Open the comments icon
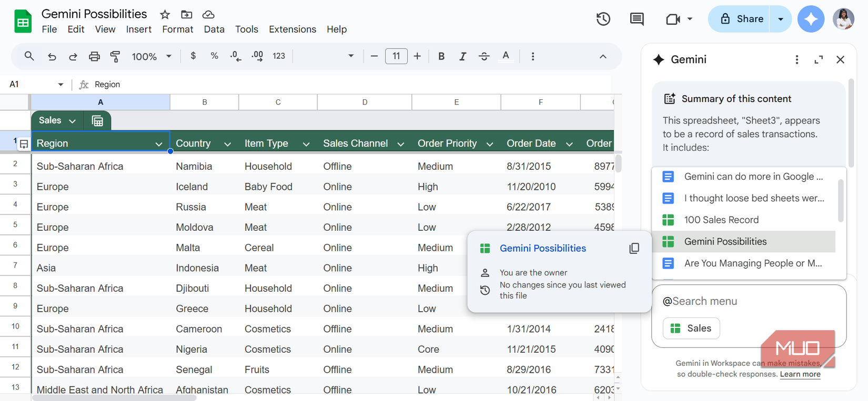Screen dimensions: 868x401 (637, 19)
